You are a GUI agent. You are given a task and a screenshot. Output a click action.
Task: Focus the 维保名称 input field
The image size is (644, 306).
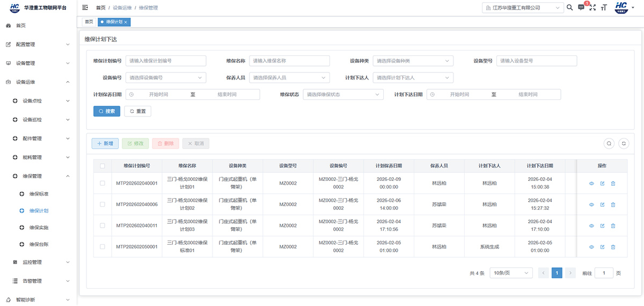(x=289, y=61)
